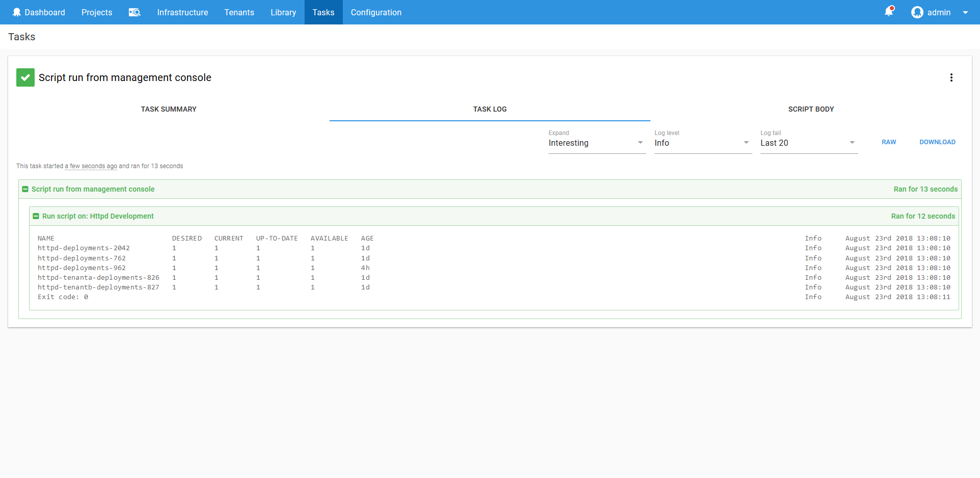Switch to the Task Summary tab

coord(169,109)
